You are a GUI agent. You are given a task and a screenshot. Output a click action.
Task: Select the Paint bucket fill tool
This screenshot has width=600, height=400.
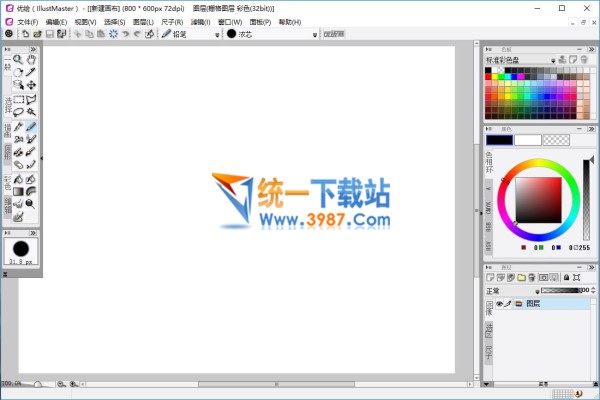click(18, 179)
